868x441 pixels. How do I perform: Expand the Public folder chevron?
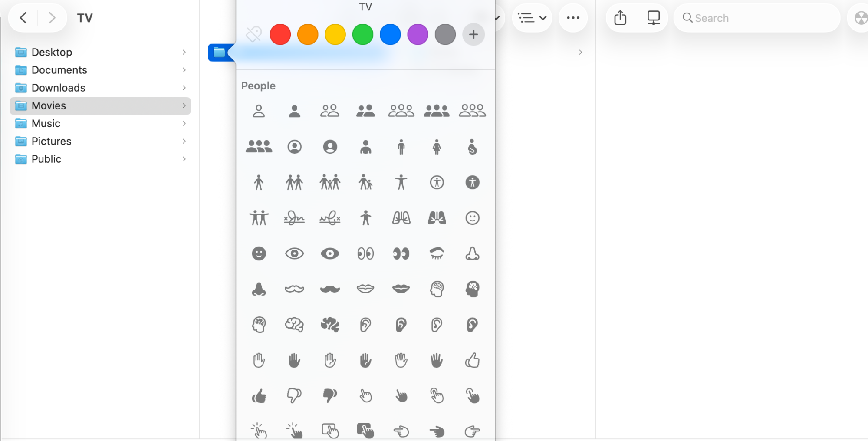point(184,159)
